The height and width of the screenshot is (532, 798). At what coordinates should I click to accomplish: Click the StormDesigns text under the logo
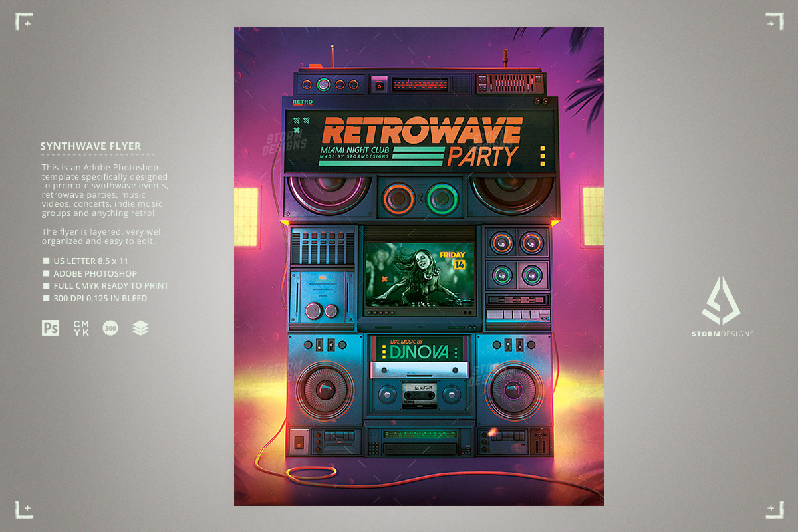coord(722,334)
